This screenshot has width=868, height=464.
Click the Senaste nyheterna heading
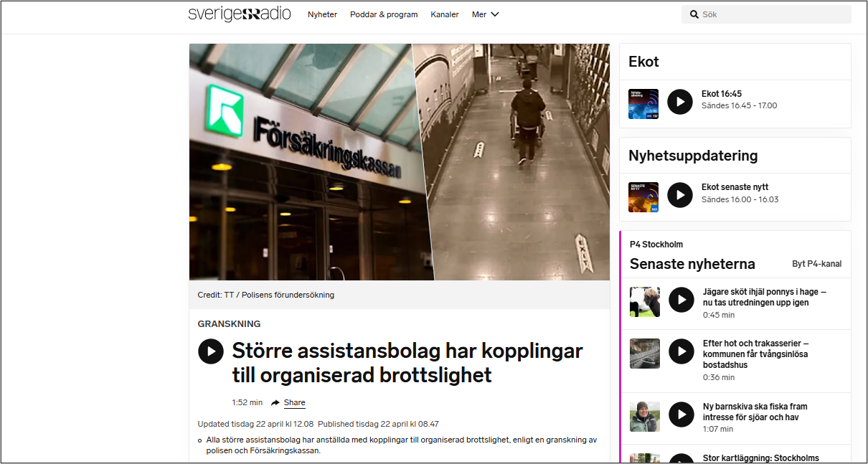point(692,264)
